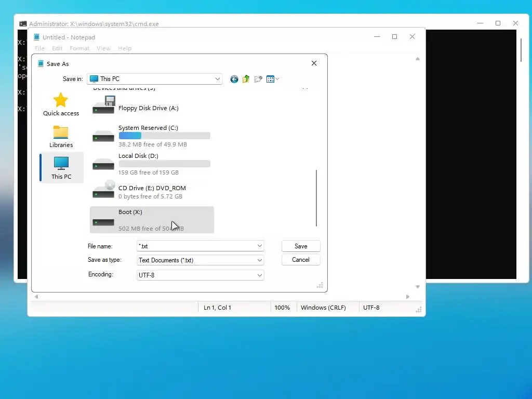
Task: Click 'Ln 1, Col 1' in Notepad status bar
Action: pos(217,308)
